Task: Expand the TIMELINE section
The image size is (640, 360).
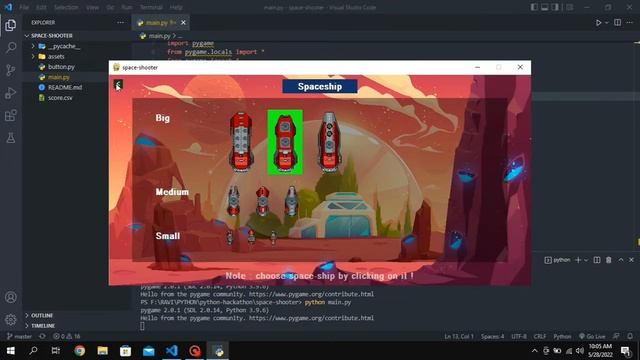Action: click(40, 326)
